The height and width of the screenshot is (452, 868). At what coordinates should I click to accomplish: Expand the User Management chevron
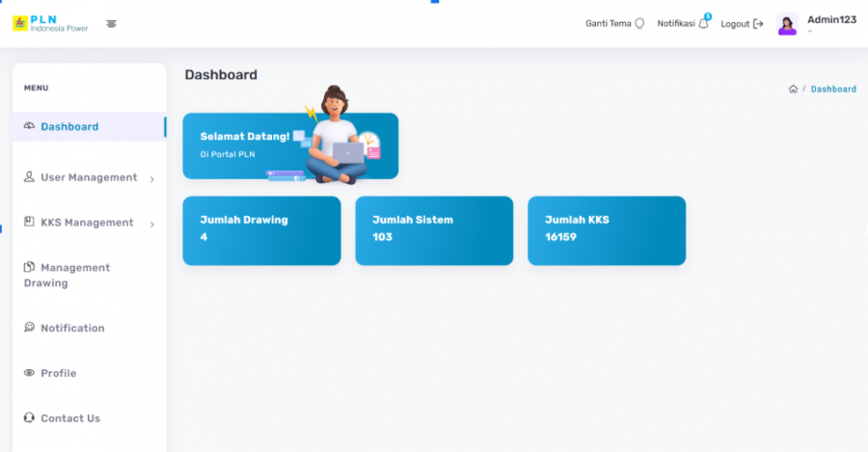pyautogui.click(x=151, y=178)
